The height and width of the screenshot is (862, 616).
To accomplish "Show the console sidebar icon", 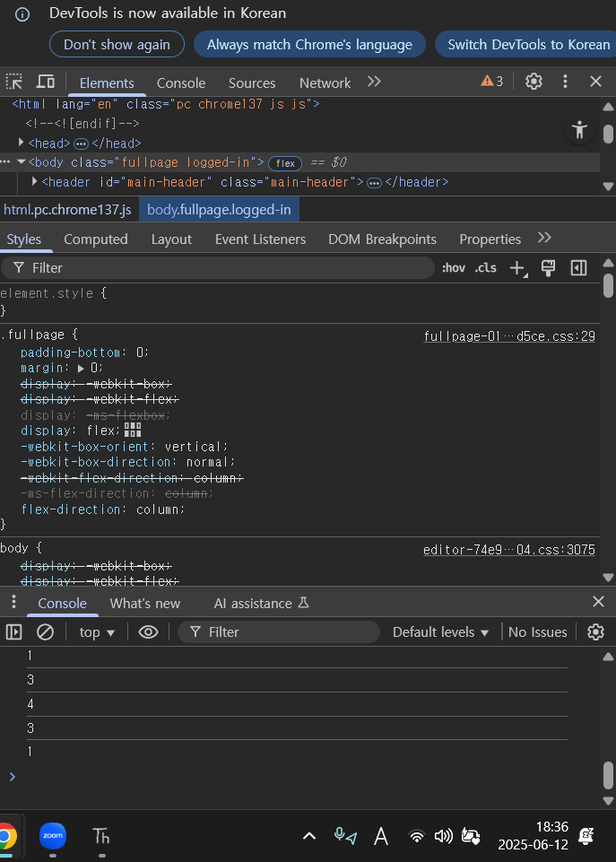I will (x=13, y=631).
